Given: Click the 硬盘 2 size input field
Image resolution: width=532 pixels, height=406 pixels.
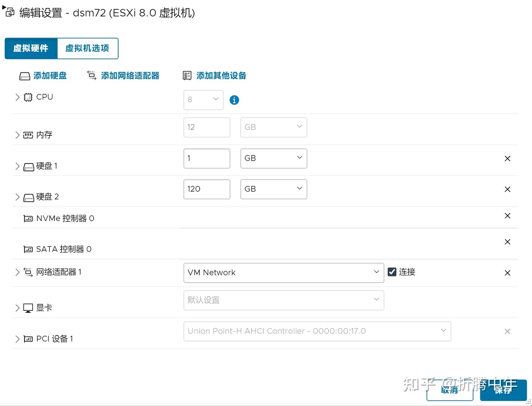Looking at the screenshot, I should click(x=207, y=189).
